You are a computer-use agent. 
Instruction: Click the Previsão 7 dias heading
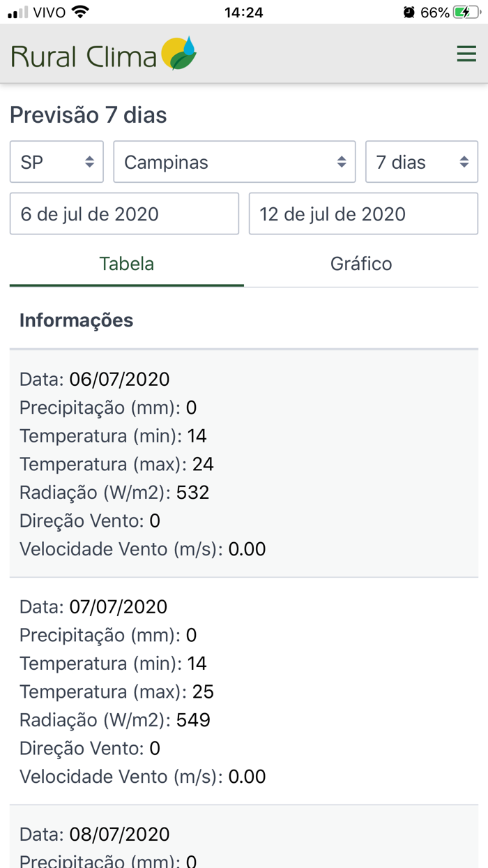click(87, 114)
